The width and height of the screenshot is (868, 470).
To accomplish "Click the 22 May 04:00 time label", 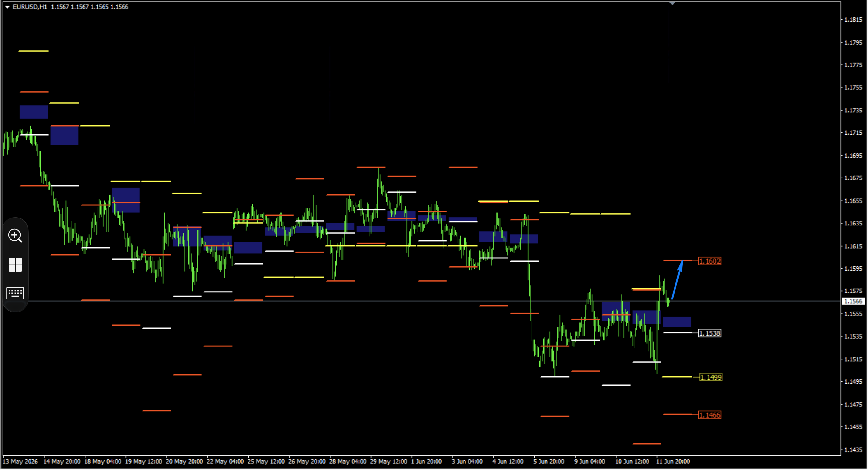I will (225, 461).
